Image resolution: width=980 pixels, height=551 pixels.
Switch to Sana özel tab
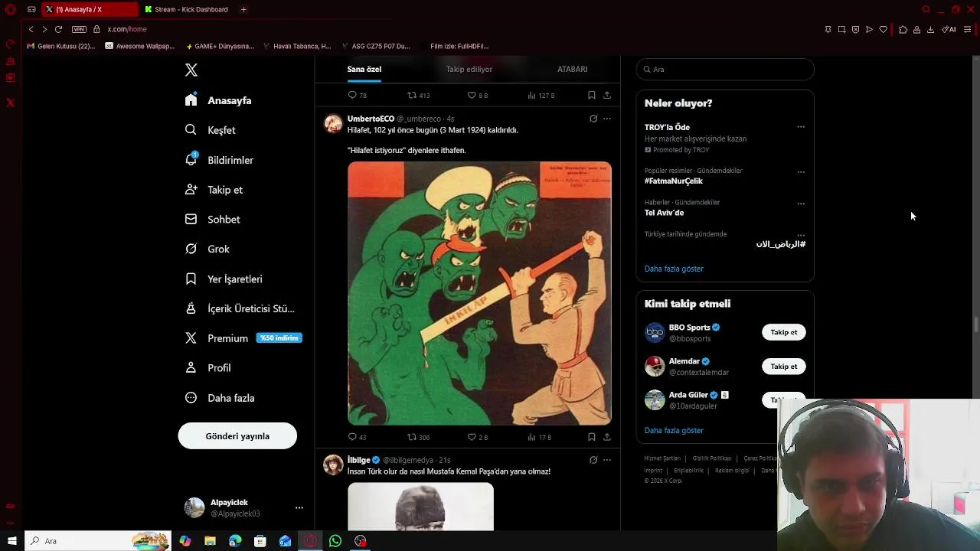pyautogui.click(x=364, y=69)
